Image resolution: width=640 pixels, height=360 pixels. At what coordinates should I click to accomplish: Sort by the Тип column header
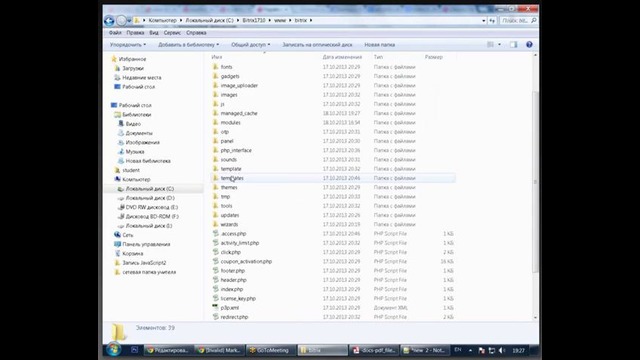(378, 57)
